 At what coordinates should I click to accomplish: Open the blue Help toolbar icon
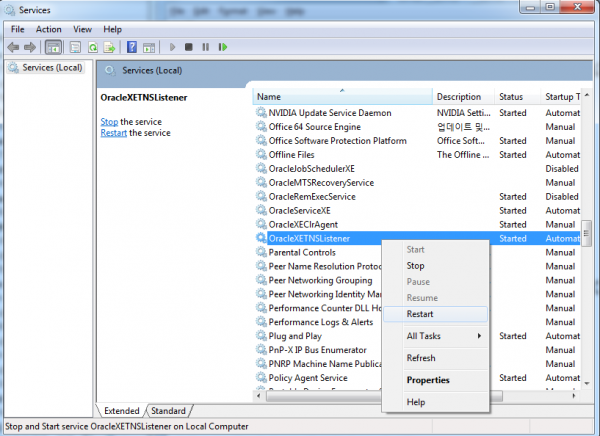pyautogui.click(x=131, y=46)
